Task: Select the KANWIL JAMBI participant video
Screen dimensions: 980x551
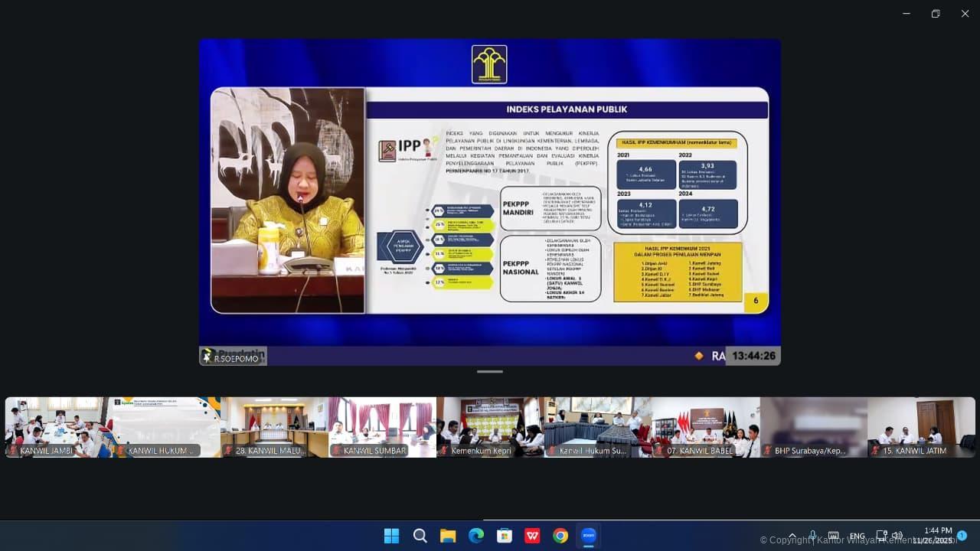Action: click(x=59, y=427)
